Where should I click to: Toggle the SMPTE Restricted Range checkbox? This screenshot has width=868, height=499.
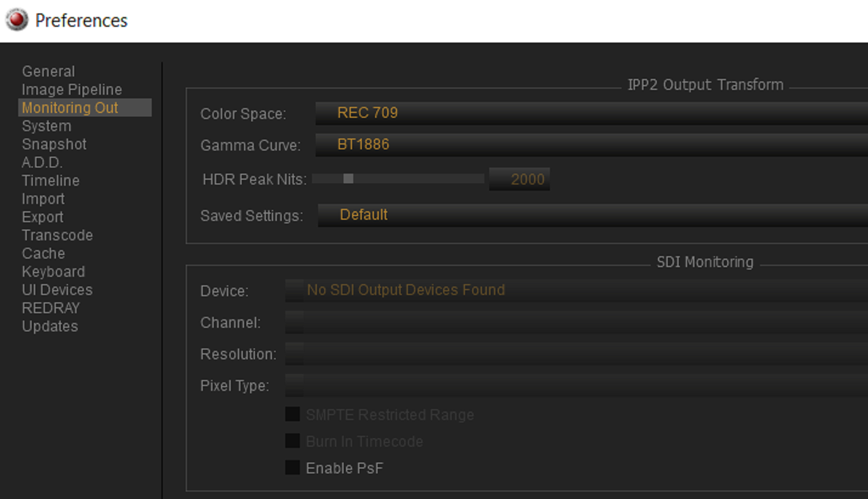coord(292,414)
